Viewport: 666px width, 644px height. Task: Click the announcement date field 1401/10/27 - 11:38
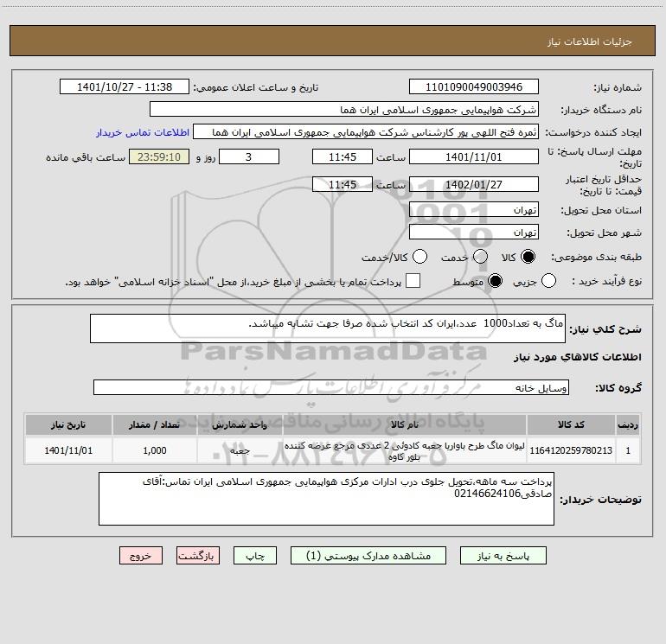(x=125, y=87)
